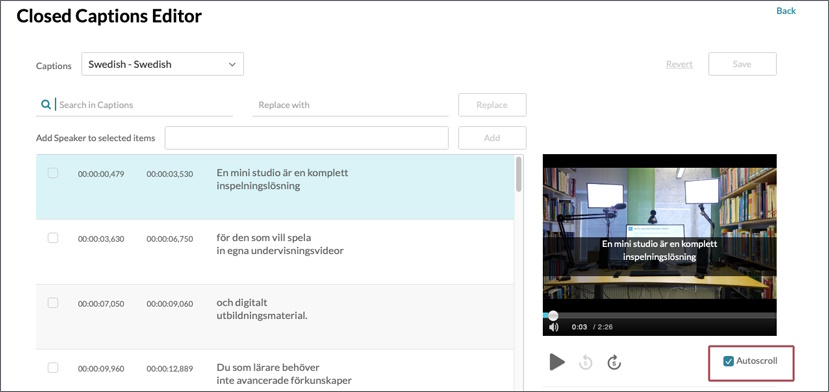Viewport: 829px width, 392px height.
Task: Open the Swedish - Swedish captions dropdown
Action: 162,64
